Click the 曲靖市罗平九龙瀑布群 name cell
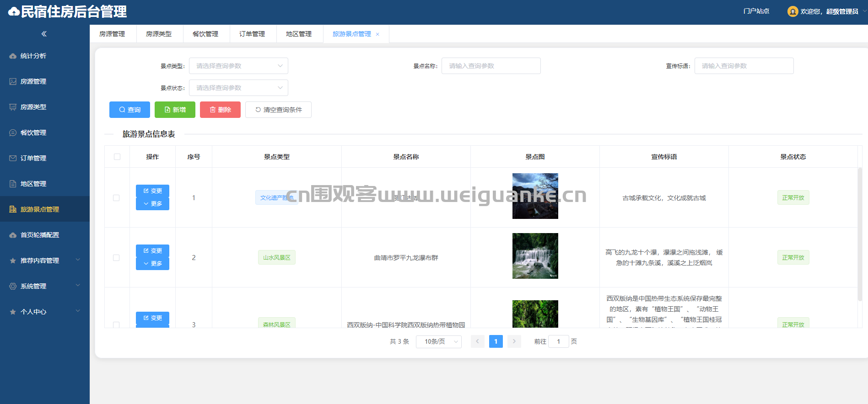The height and width of the screenshot is (404, 868). (x=406, y=258)
